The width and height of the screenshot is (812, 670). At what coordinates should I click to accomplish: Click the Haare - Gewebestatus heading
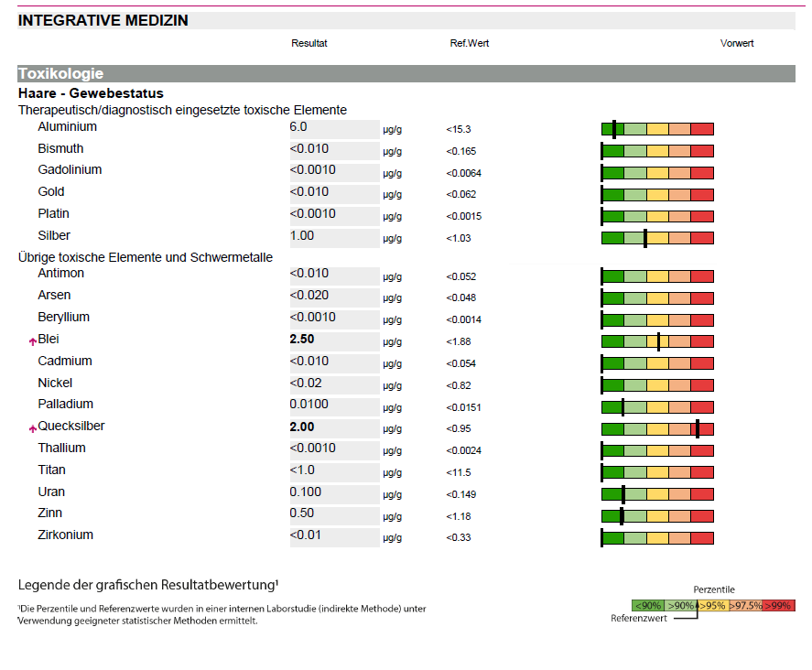(x=91, y=93)
